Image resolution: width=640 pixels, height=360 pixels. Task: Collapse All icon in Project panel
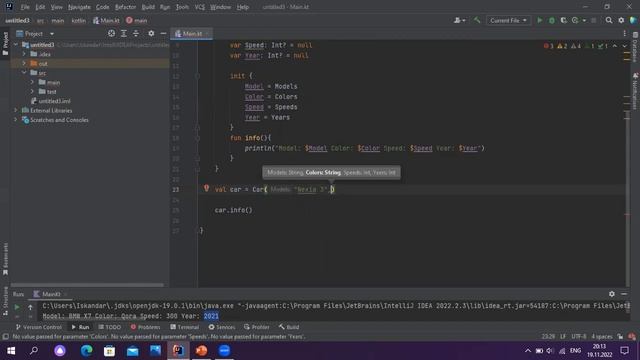point(136,33)
